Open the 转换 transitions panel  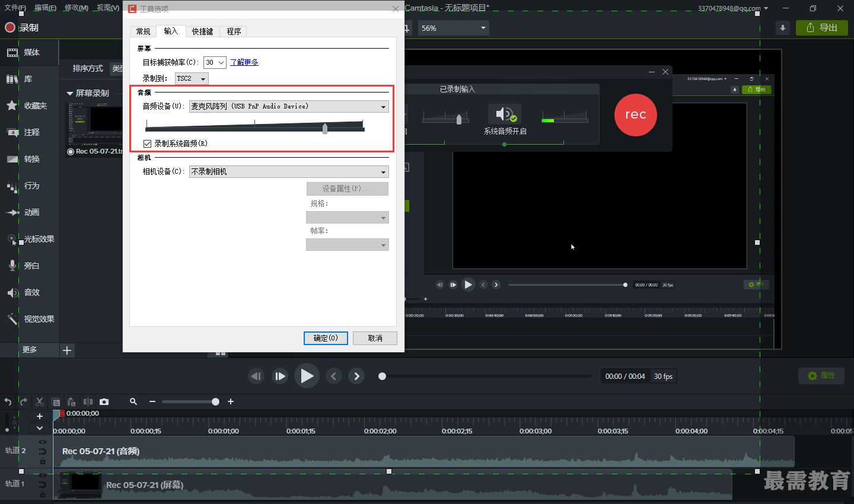[x=30, y=159]
